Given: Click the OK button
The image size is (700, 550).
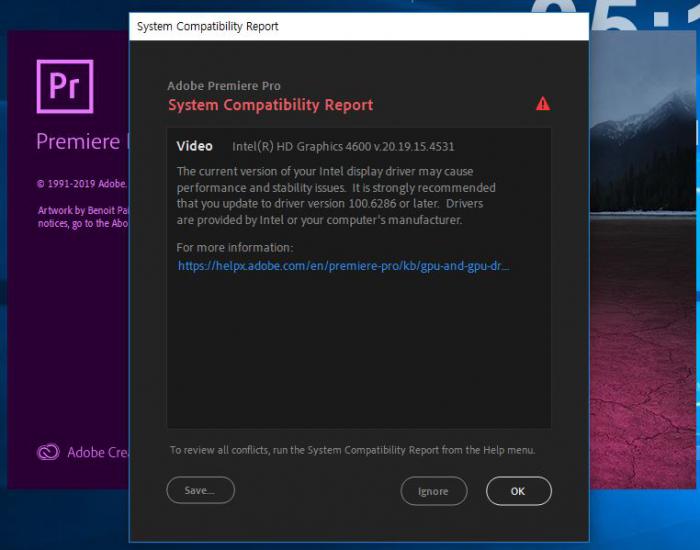Looking at the screenshot, I should pos(519,491).
